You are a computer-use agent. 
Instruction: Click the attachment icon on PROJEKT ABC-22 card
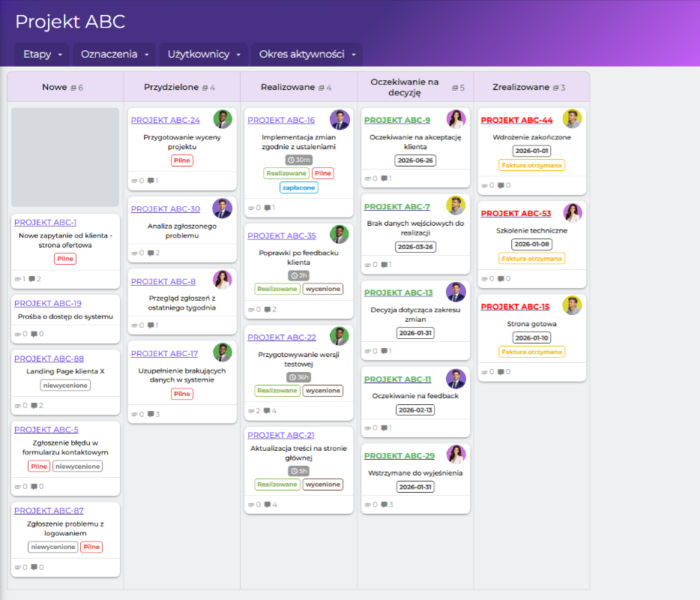click(250, 411)
